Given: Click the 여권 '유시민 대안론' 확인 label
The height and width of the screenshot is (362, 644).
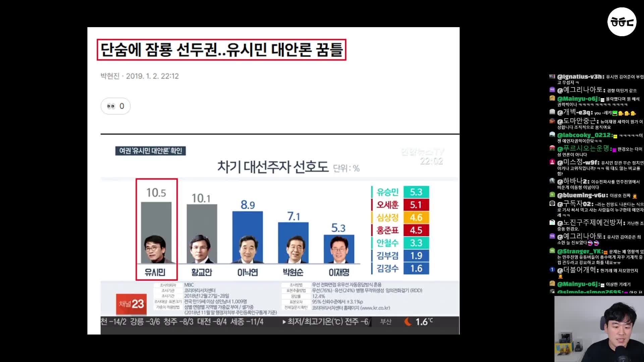Looking at the screenshot, I should click(151, 151).
